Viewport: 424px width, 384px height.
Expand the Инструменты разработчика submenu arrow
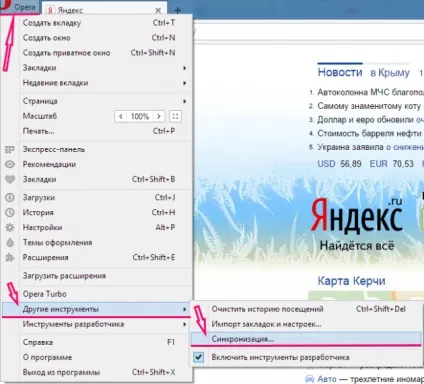(184, 324)
